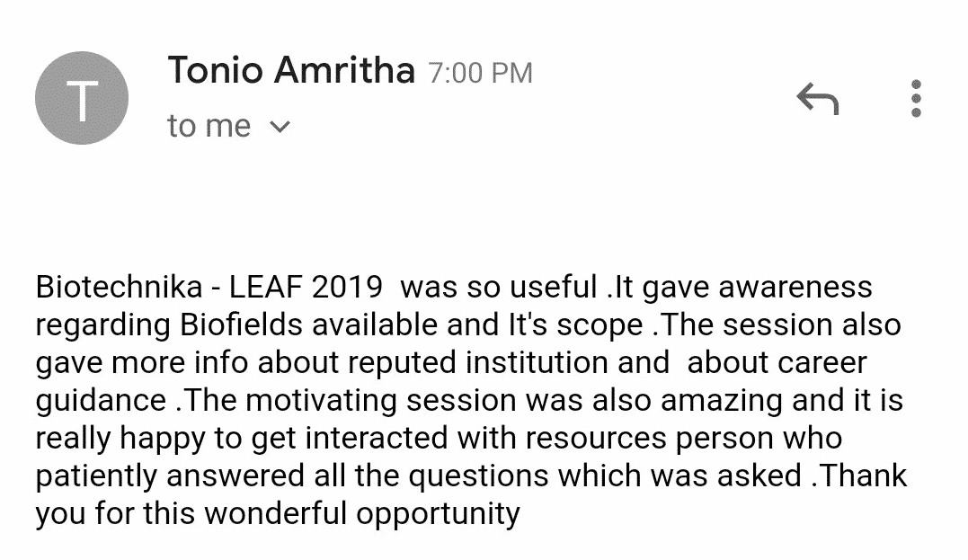Click 'patiently answered' in the message
Viewport: 968px width, 560px height.
click(170, 476)
